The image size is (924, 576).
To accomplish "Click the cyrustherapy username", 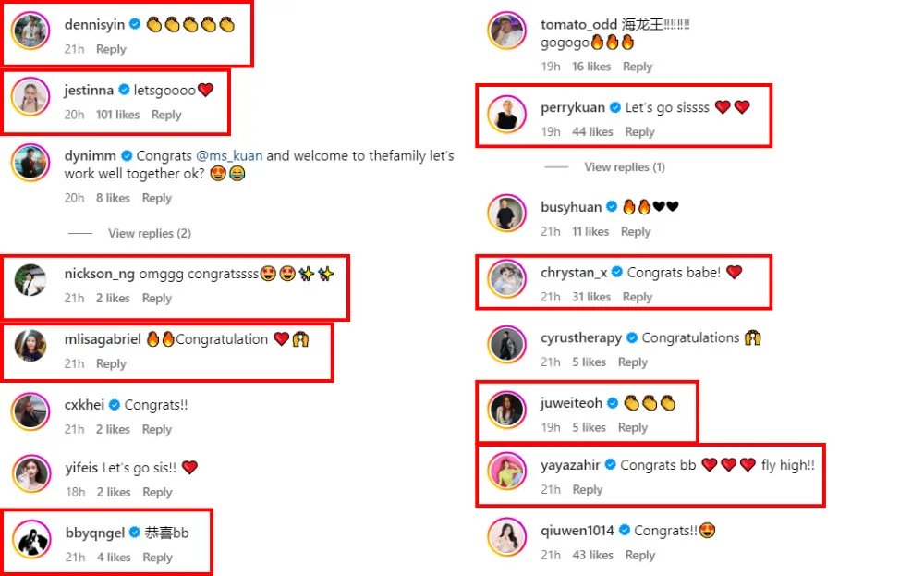I will tap(580, 338).
